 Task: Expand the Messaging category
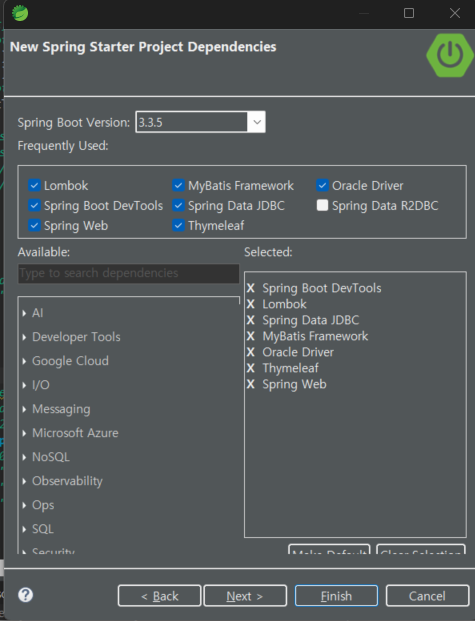25,409
